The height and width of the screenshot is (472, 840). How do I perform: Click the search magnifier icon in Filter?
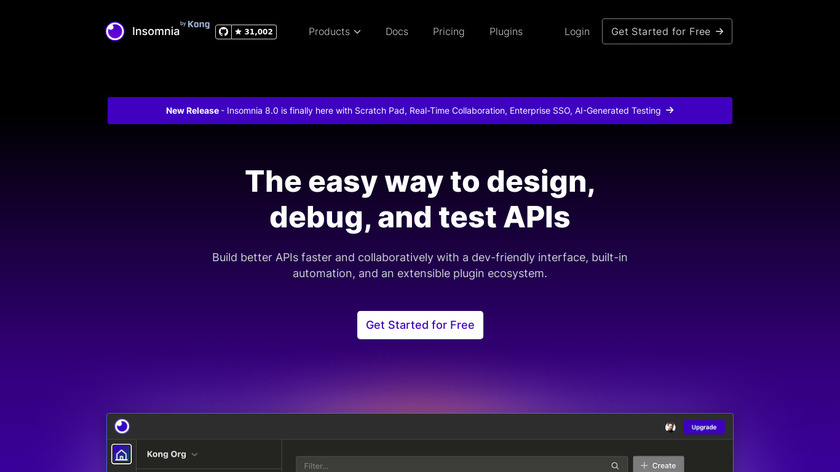[x=615, y=466]
